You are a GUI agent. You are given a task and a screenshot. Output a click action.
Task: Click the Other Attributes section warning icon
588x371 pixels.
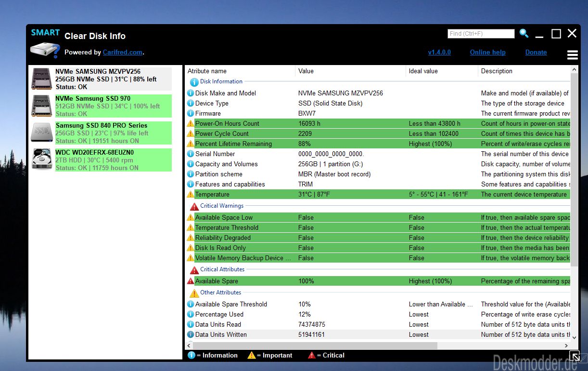pos(194,293)
